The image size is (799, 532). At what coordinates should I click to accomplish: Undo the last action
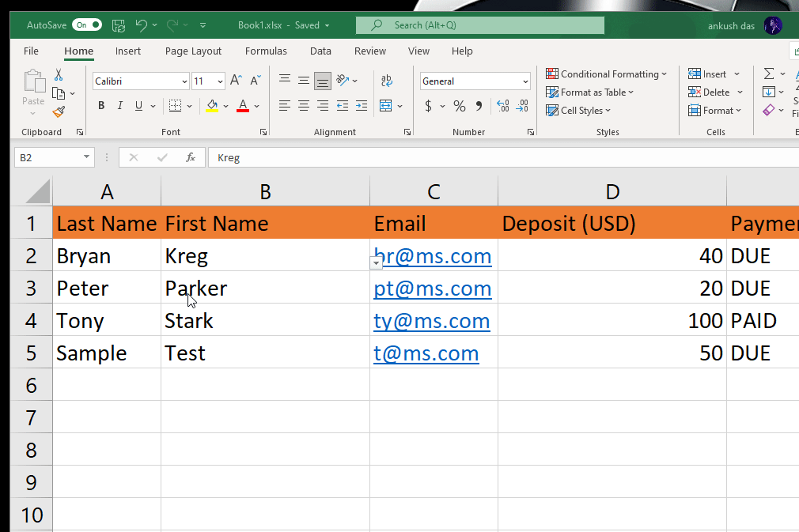141,25
